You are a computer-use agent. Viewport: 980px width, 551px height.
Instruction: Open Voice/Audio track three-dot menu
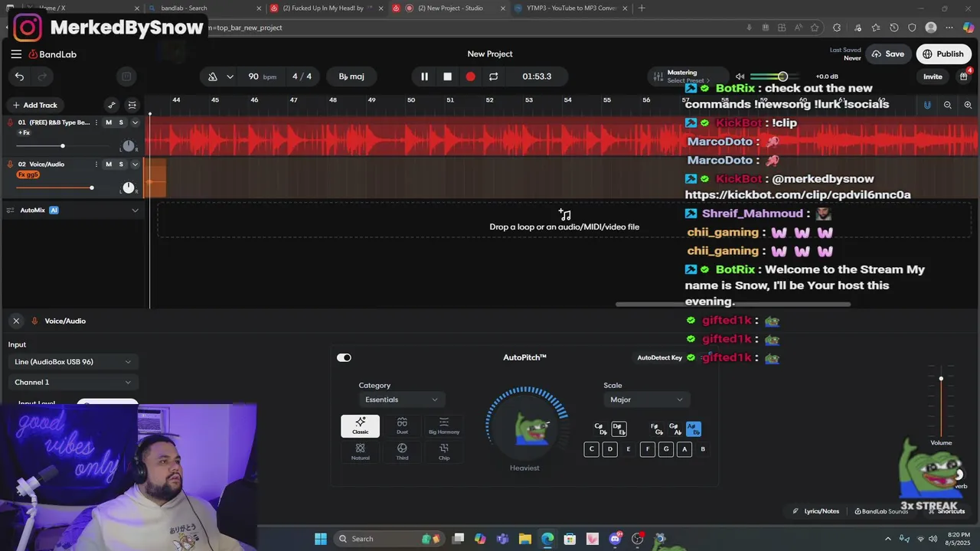coord(96,165)
